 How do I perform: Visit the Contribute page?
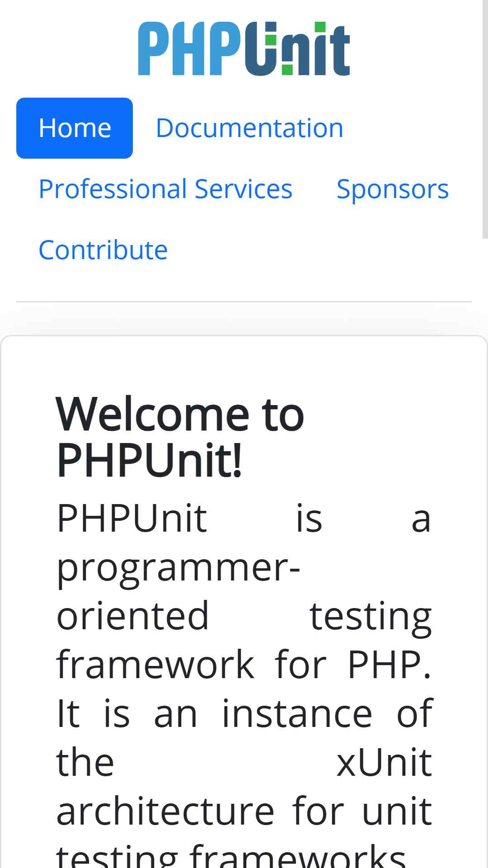click(x=103, y=250)
